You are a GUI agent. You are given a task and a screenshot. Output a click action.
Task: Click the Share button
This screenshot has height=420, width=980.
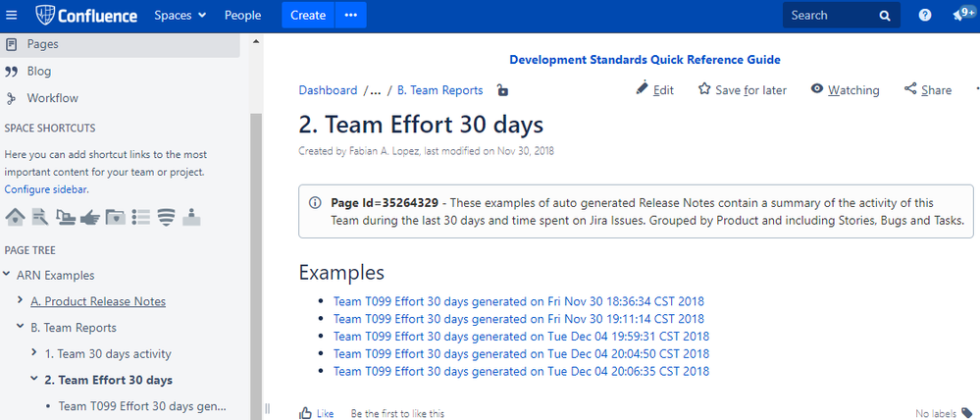[928, 90]
